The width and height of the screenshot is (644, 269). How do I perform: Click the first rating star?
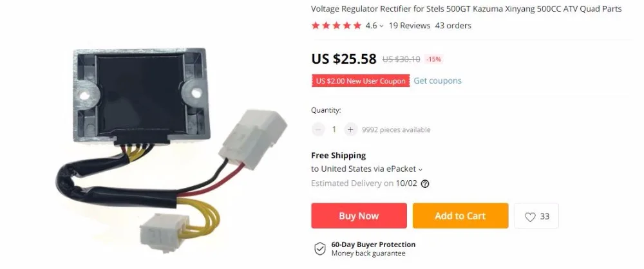tap(316, 26)
